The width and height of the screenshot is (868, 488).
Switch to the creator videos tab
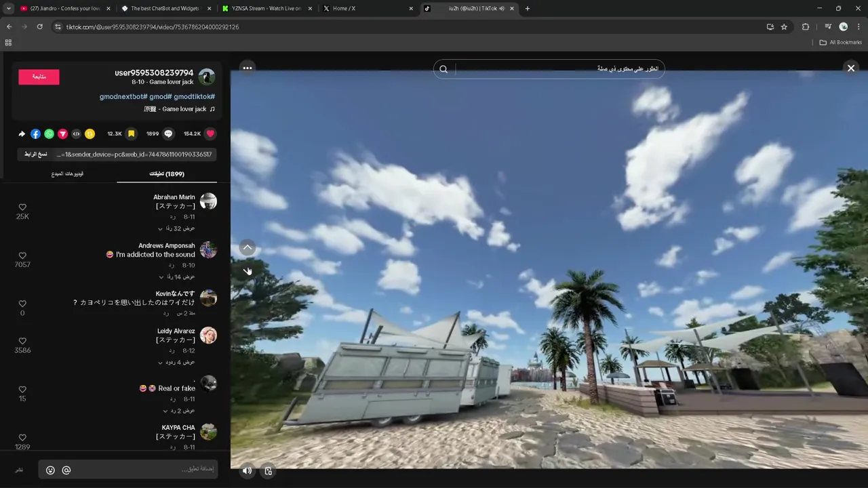67,174
